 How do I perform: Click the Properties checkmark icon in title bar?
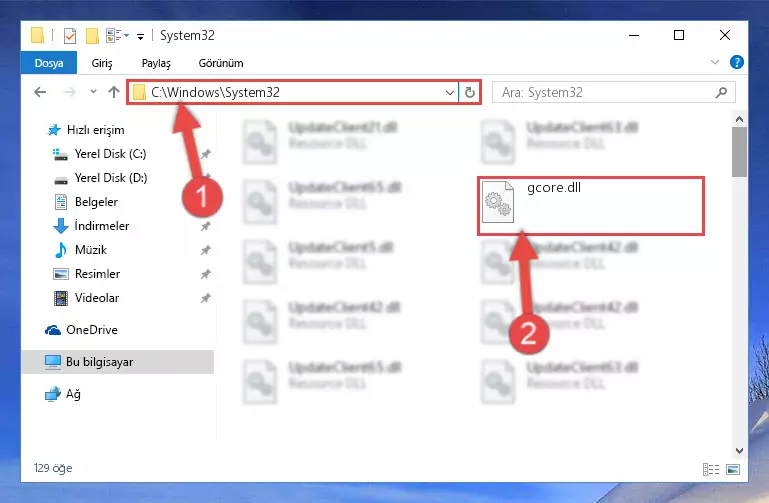coord(70,36)
